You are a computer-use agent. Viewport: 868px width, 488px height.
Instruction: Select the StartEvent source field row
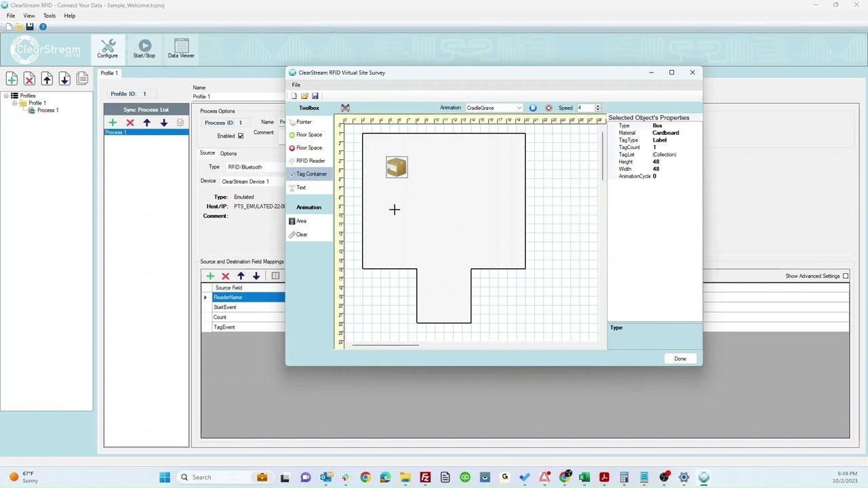248,308
